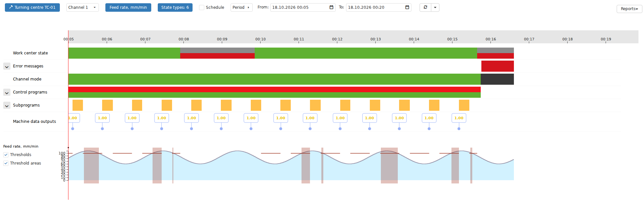Click the Feed rate, mm/min chart title
This screenshot has width=644, height=203.
21,147
